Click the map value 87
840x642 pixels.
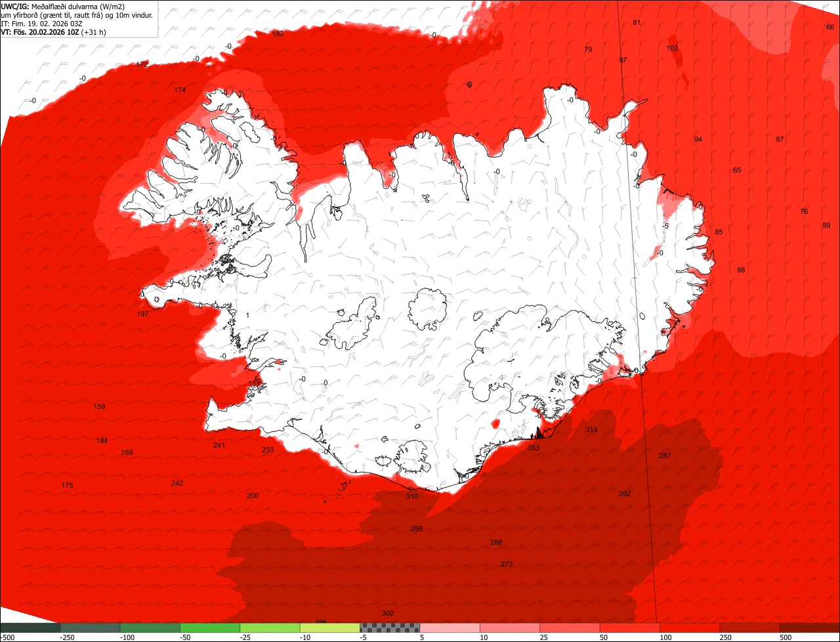click(x=780, y=139)
